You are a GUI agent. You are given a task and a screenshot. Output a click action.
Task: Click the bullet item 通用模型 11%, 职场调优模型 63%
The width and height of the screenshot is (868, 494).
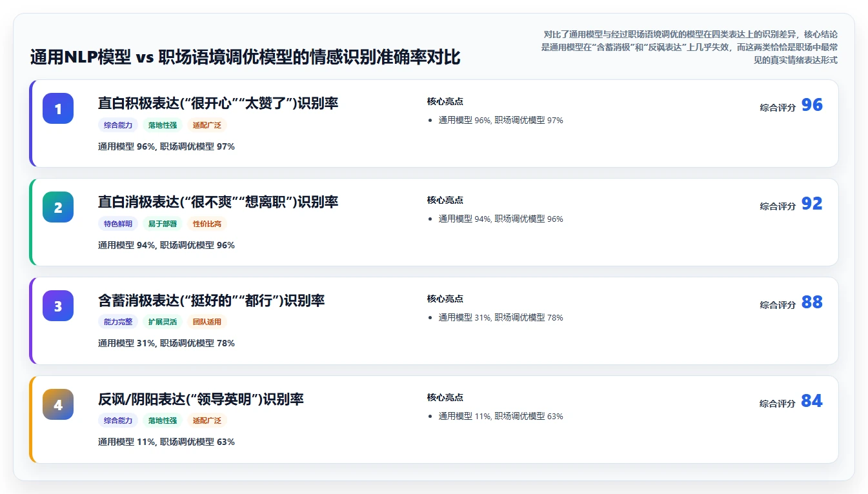tap(501, 416)
